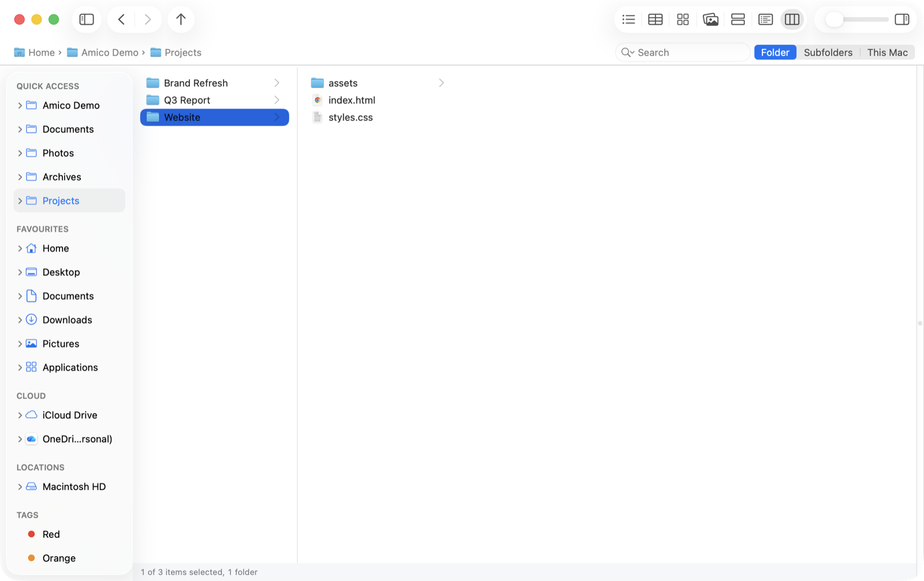Select Projects in the sidebar

tap(69, 200)
